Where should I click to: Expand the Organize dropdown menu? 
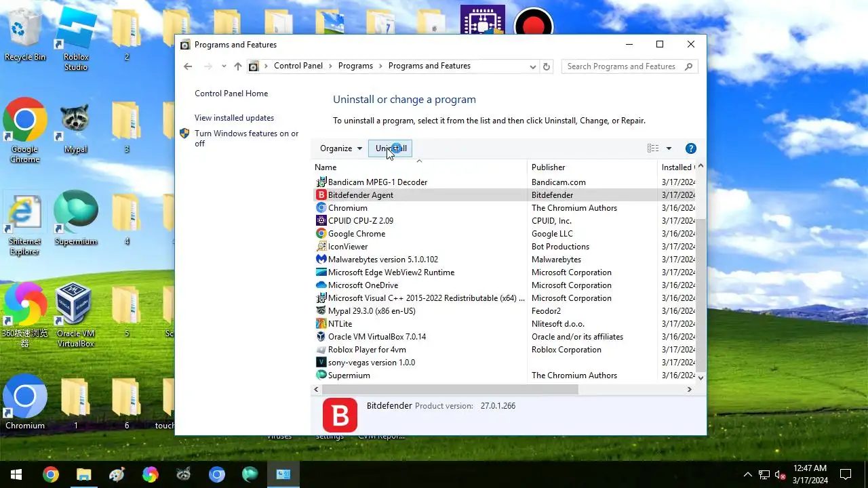pyautogui.click(x=341, y=148)
